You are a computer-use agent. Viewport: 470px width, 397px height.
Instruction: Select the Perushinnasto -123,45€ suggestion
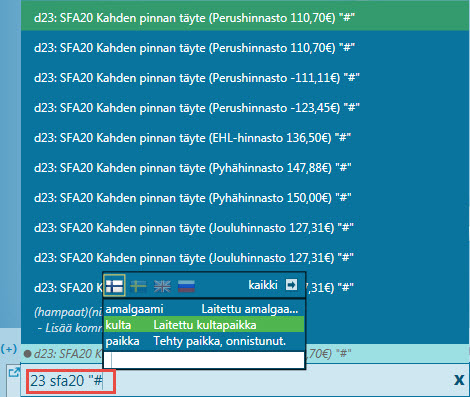pos(245,108)
